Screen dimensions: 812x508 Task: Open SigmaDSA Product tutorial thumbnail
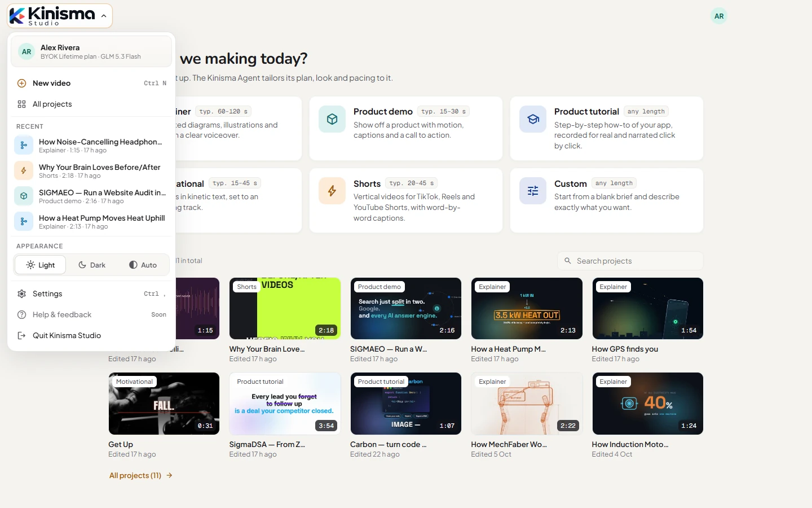pos(285,404)
